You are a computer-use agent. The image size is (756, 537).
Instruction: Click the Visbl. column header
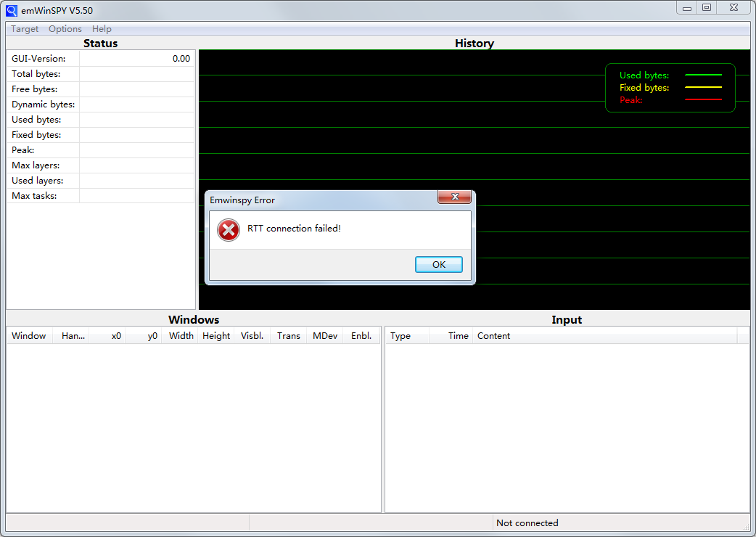click(252, 336)
